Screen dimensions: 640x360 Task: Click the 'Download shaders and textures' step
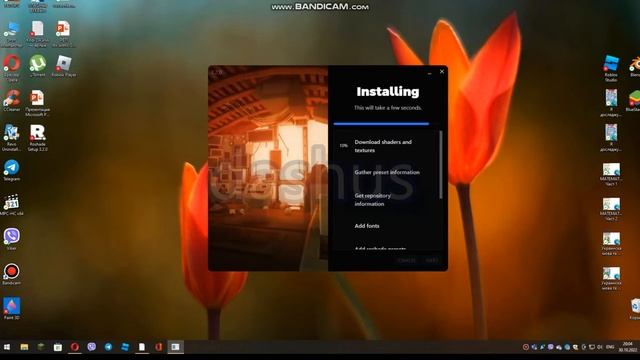[383, 146]
